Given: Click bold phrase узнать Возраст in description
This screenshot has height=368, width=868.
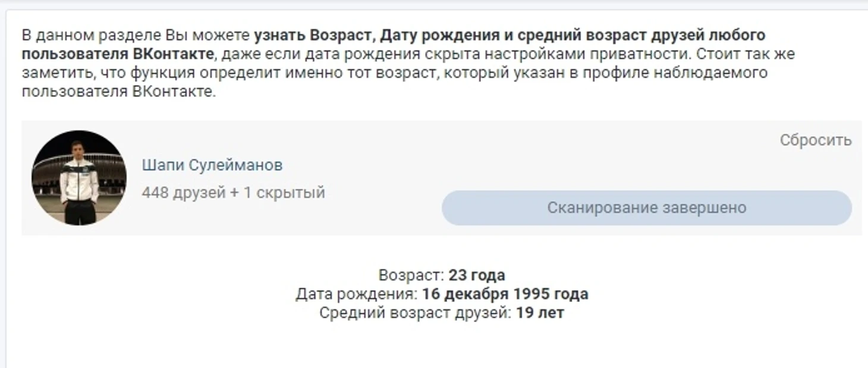Looking at the screenshot, I should (313, 35).
